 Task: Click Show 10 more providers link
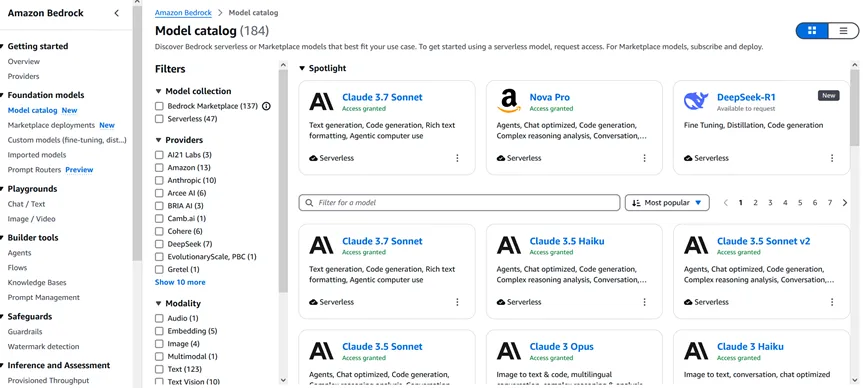[180, 282]
